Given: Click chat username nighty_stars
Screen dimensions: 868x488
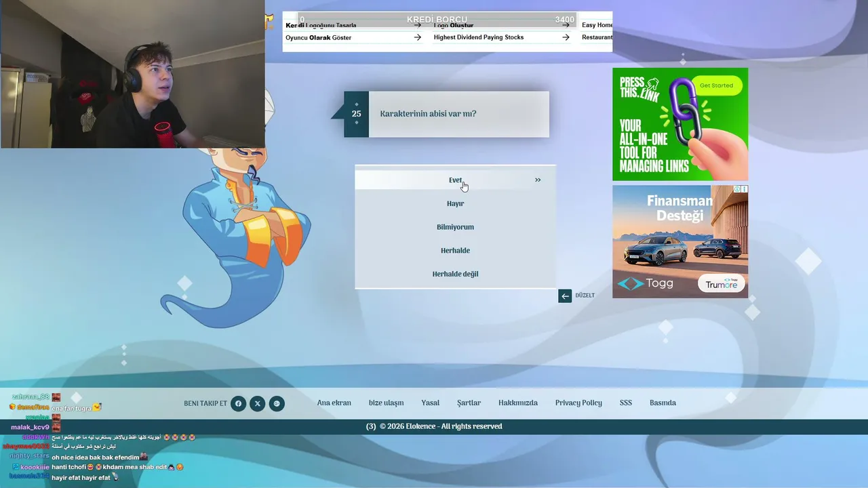Looking at the screenshot, I should (x=29, y=455).
